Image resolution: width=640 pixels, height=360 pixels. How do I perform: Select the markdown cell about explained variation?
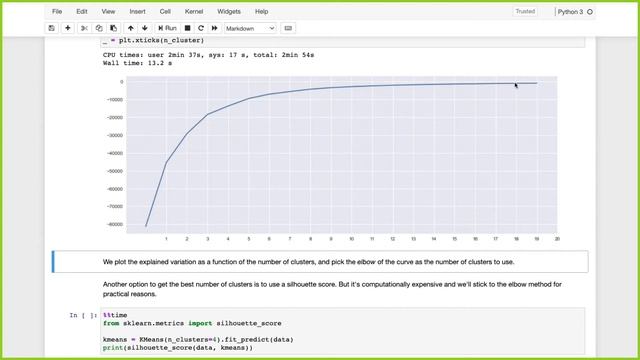click(x=320, y=262)
